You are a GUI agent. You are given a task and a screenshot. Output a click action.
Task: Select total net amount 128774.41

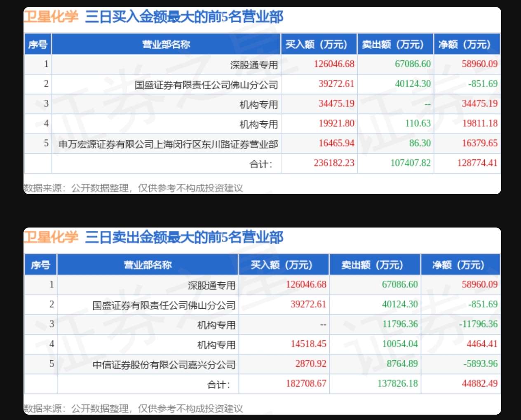tap(477, 163)
